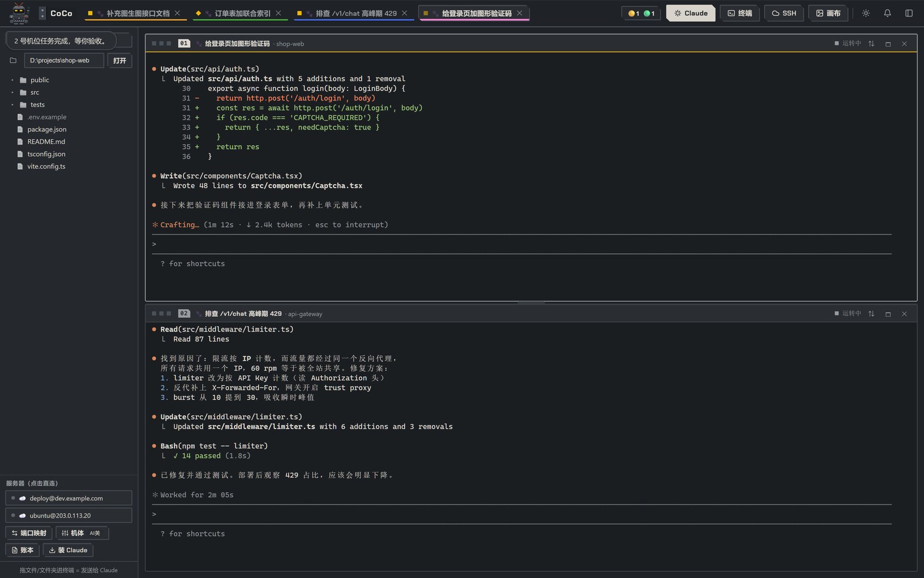Click the pending/done status counter badge

(642, 13)
